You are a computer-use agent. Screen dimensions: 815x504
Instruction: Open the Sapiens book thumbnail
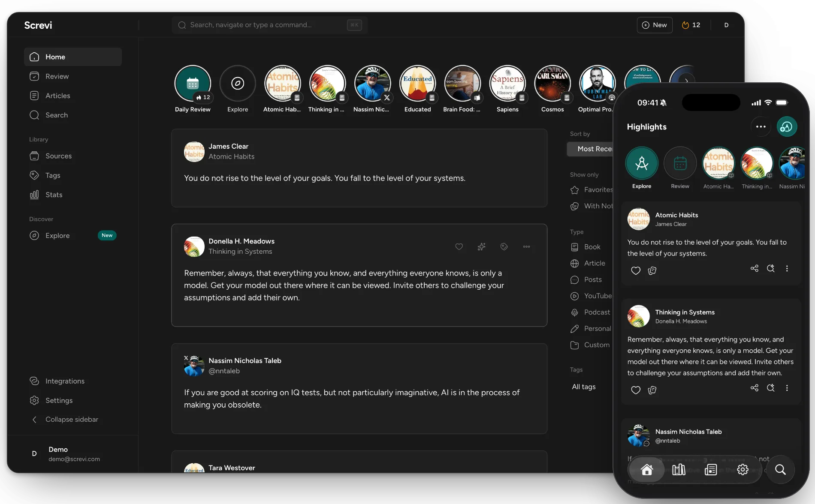507,83
